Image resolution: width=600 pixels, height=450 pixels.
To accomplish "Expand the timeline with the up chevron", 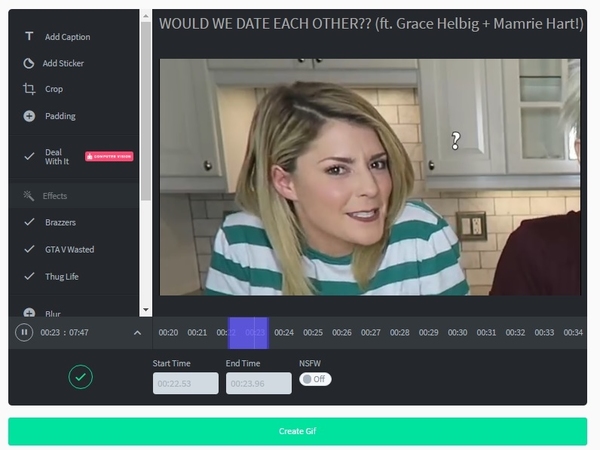I will coord(137,332).
